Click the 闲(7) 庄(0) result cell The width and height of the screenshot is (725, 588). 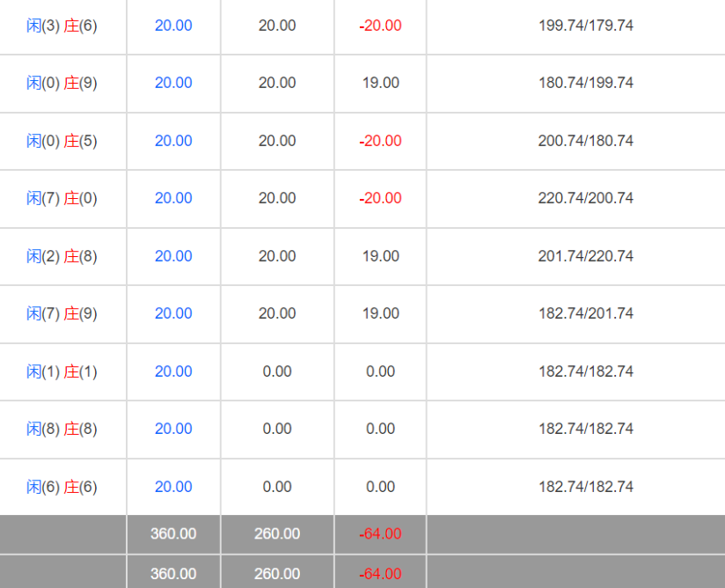coord(62,198)
